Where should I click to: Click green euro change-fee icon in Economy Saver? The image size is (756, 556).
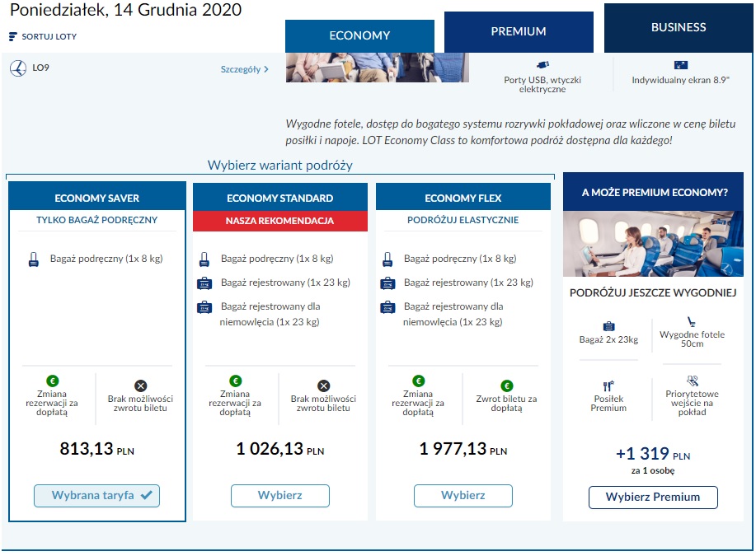(x=52, y=381)
